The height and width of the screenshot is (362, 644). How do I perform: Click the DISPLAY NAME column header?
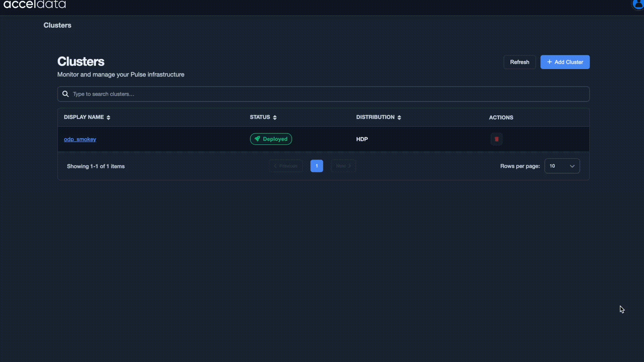(84, 117)
